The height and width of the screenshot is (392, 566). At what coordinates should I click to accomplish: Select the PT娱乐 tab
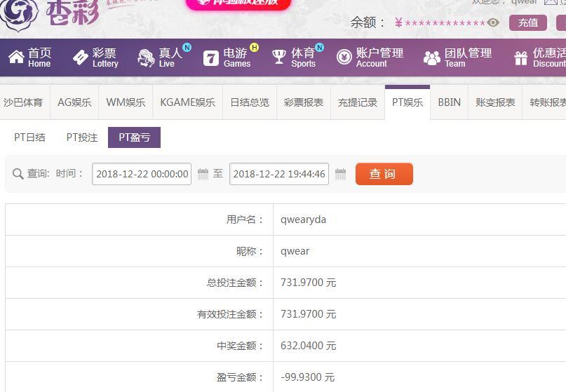pyautogui.click(x=407, y=102)
